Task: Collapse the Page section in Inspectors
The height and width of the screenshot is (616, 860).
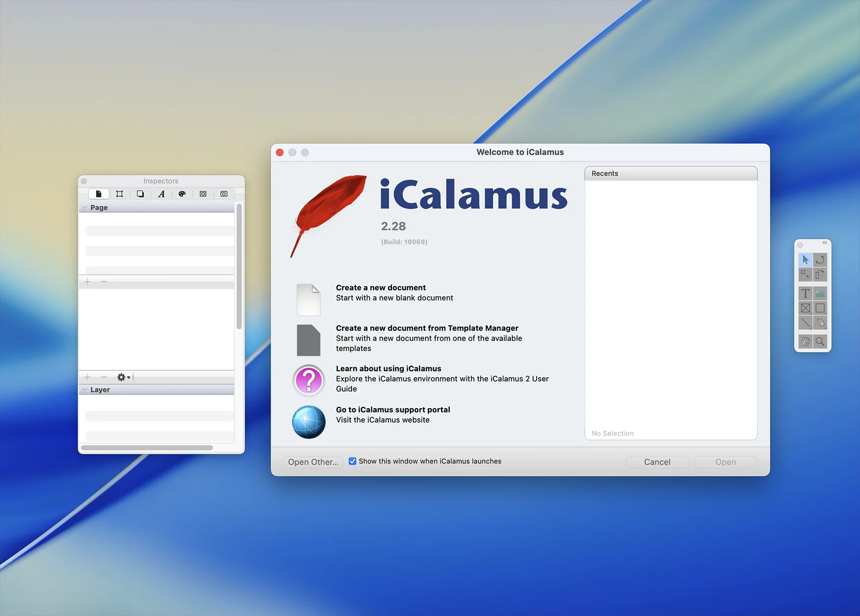Action: (x=85, y=207)
